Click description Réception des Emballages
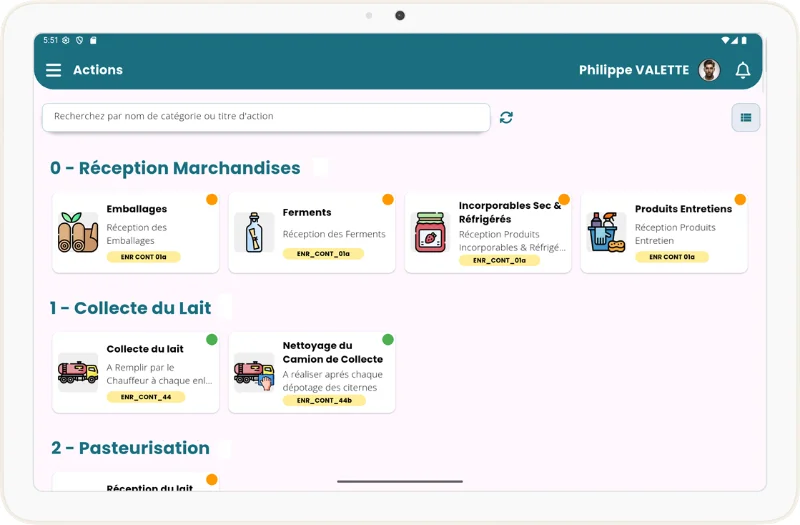The image size is (800, 525). point(137,234)
